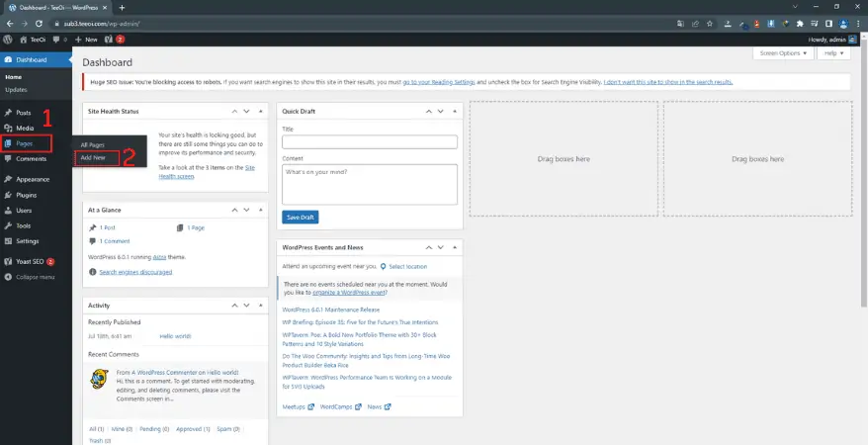The width and height of the screenshot is (868, 445).
Task: Toggle the Site Health Status panel
Action: pos(260,111)
